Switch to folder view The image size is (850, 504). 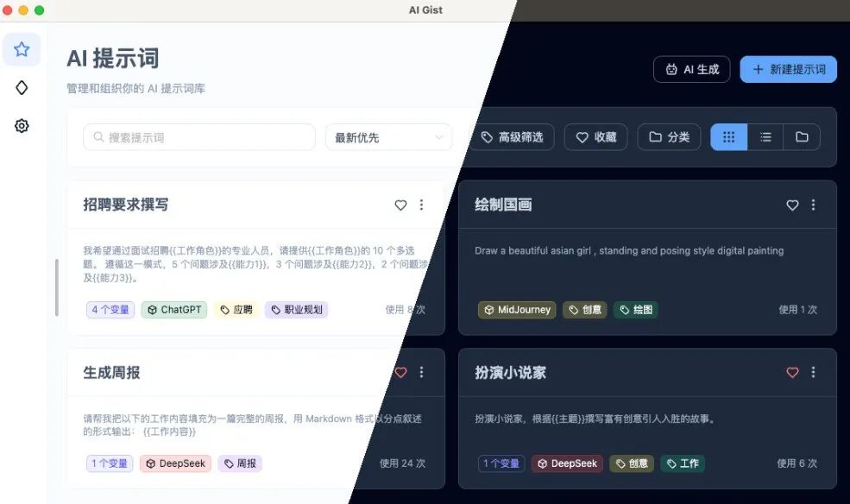pos(802,137)
